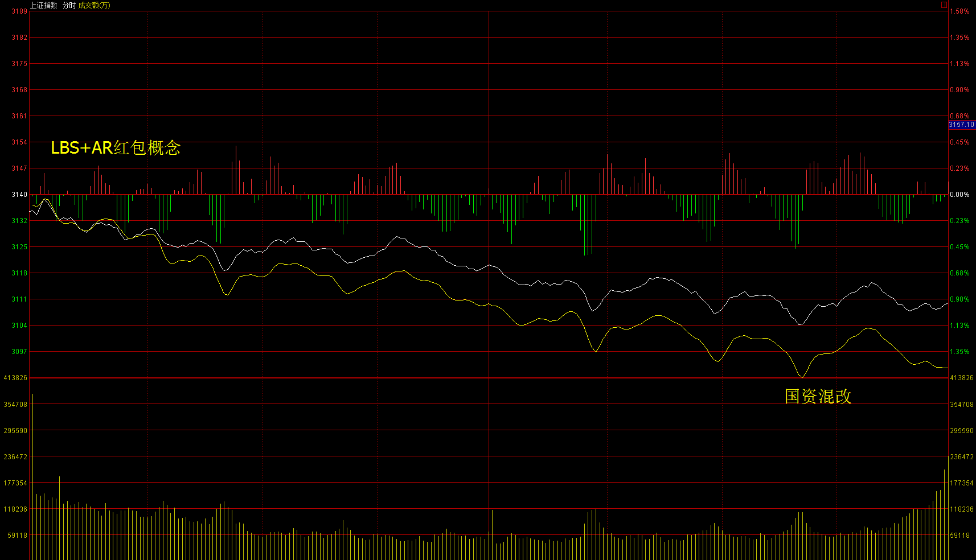Image resolution: width=976 pixels, height=560 pixels.
Task: Click the 3097 price axis label
Action: pyautogui.click(x=19, y=352)
